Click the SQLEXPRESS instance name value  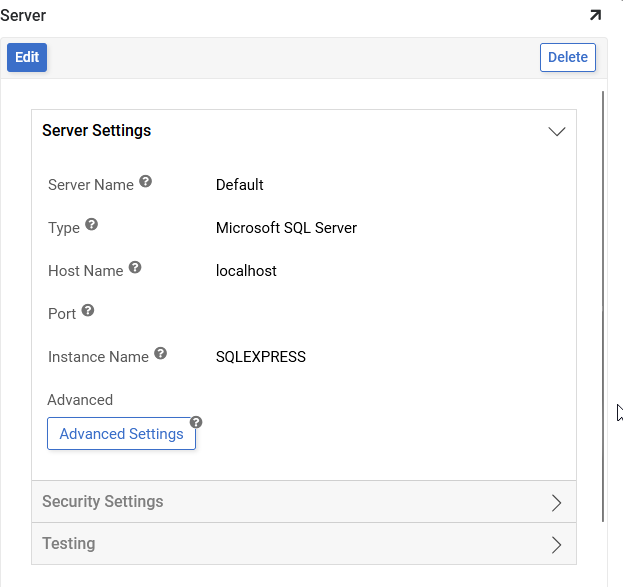pyautogui.click(x=261, y=357)
